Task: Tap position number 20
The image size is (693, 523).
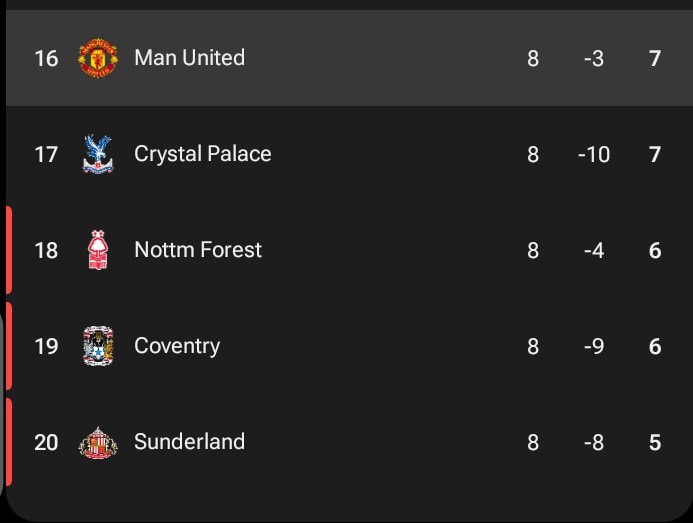Action: click(46, 442)
